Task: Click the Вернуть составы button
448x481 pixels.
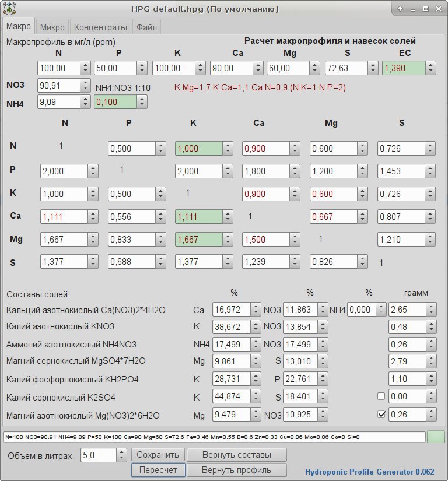Action: pyautogui.click(x=237, y=455)
